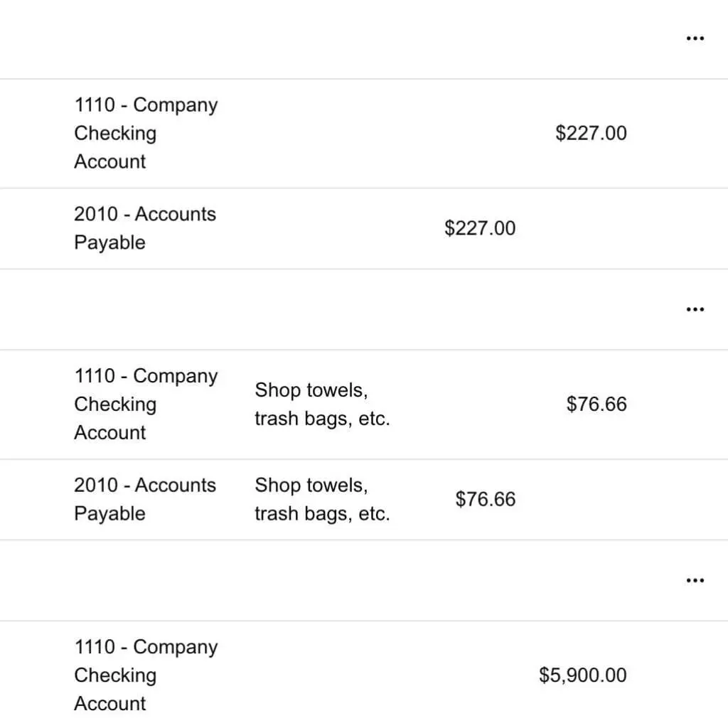Click the ellipsis icon above the $5,900.00 entry
The image size is (728, 728).
[695, 580]
